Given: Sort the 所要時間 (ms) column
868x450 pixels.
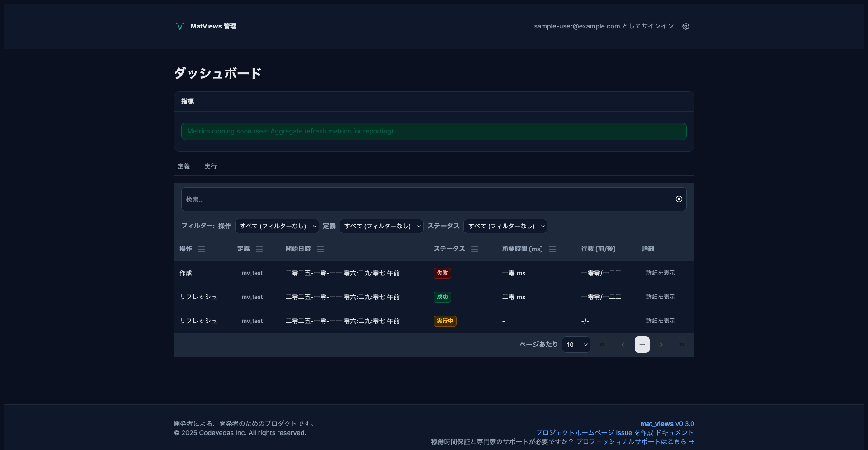Looking at the screenshot, I should tap(552, 249).
